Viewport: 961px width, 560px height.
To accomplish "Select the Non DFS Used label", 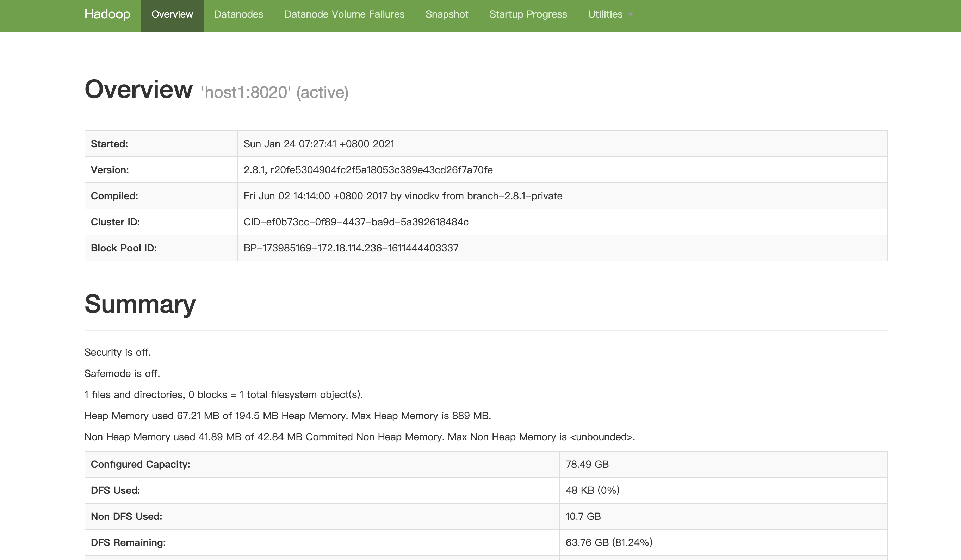I will (126, 516).
